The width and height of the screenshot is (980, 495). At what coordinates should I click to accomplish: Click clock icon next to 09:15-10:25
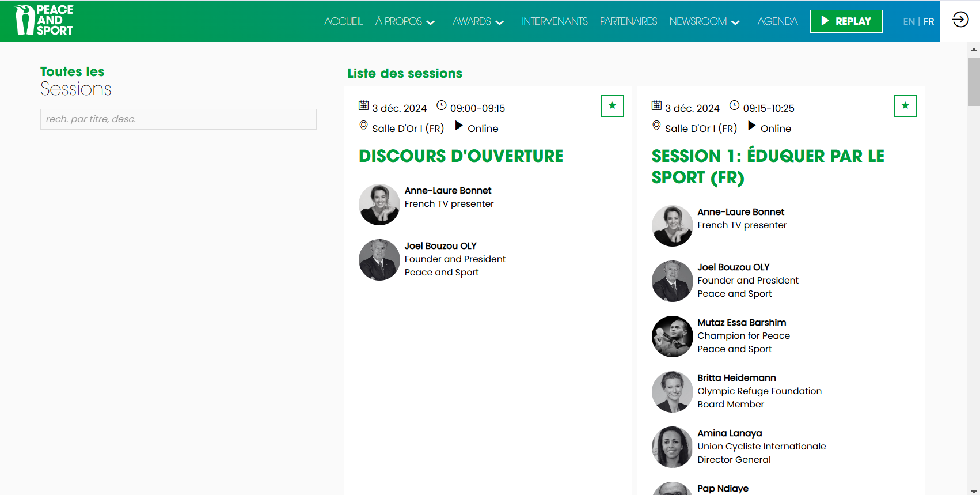click(734, 105)
